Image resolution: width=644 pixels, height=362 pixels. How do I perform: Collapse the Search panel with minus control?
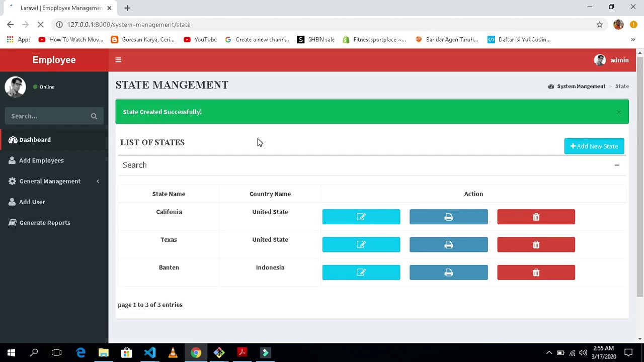(617, 165)
